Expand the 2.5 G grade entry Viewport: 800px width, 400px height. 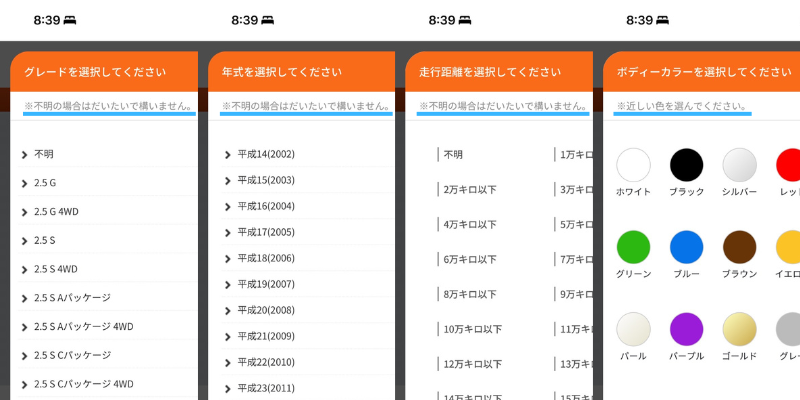[x=45, y=183]
